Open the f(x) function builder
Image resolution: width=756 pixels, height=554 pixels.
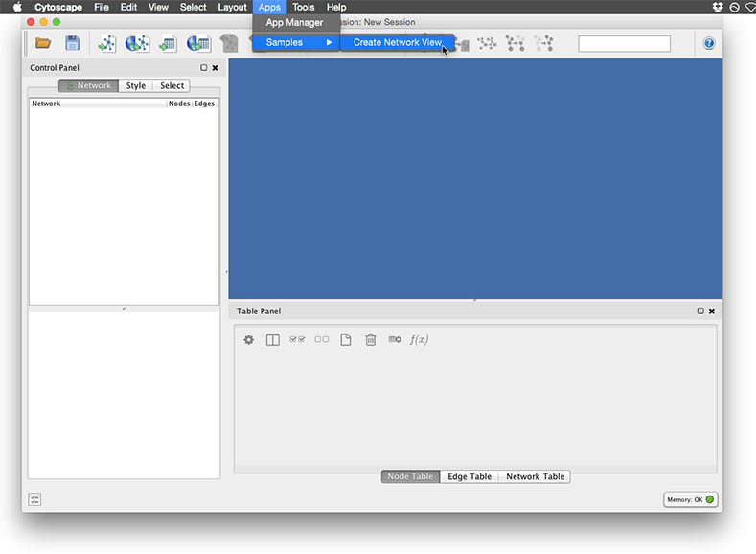tap(419, 339)
